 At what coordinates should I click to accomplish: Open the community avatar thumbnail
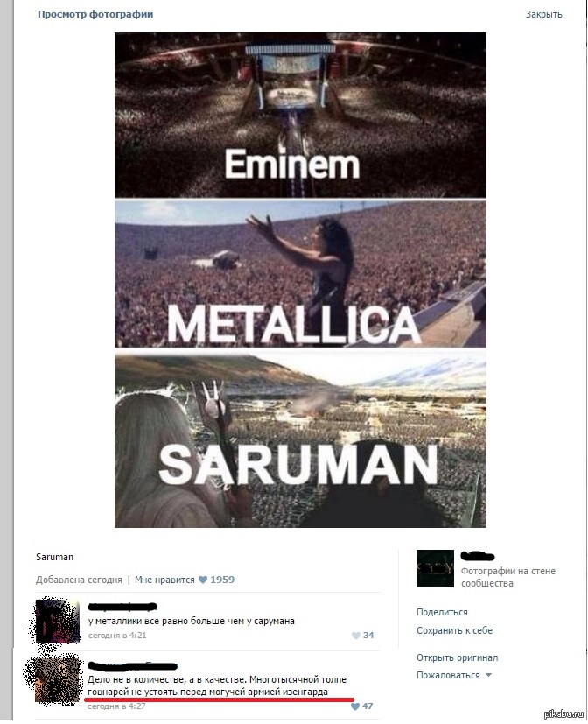point(435,569)
